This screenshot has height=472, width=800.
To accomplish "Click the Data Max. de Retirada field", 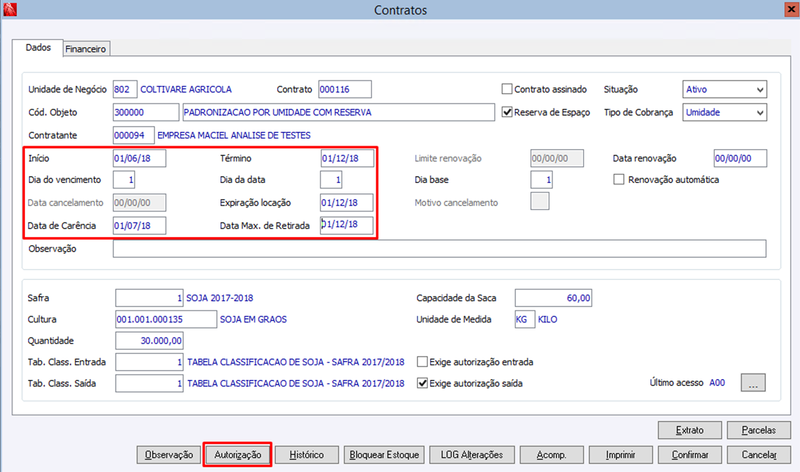I will click(x=347, y=225).
